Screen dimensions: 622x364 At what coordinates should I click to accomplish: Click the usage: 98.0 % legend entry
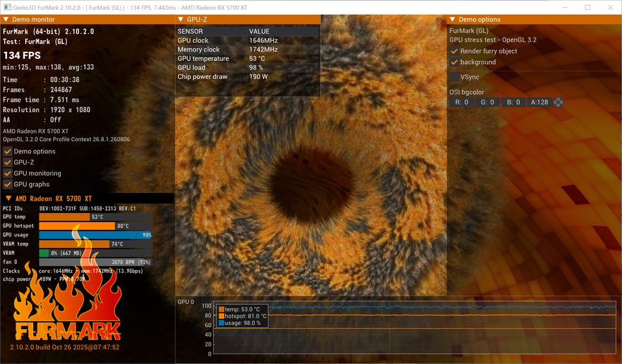click(240, 323)
